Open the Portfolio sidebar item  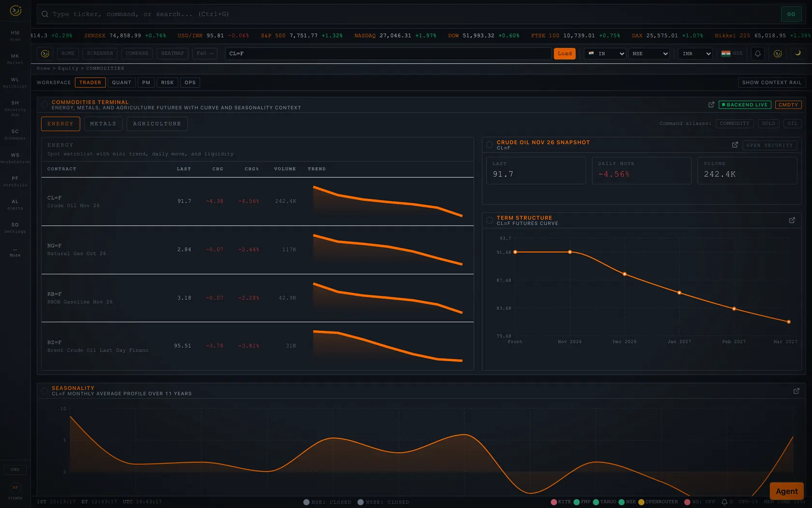point(15,181)
